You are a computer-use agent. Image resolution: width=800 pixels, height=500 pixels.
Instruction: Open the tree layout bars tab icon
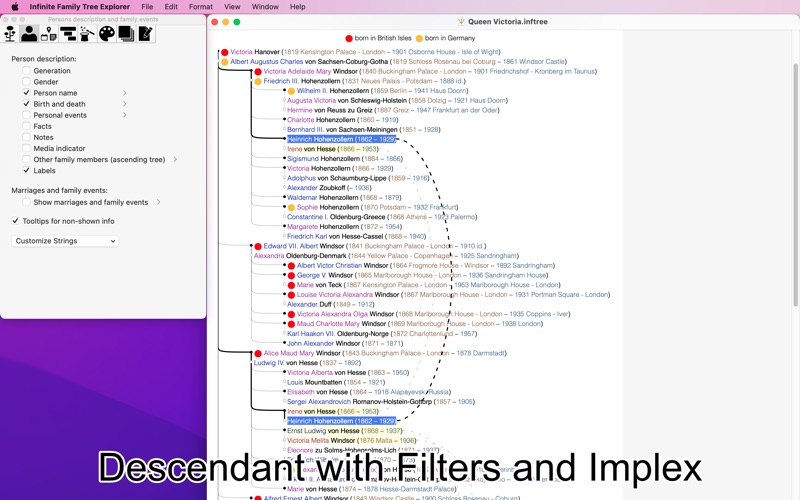coord(68,34)
